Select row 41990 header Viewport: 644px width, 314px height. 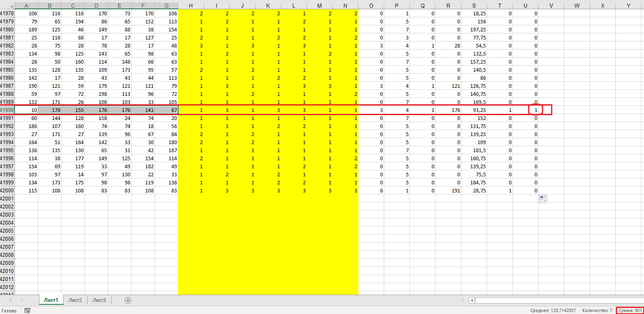click(7, 110)
